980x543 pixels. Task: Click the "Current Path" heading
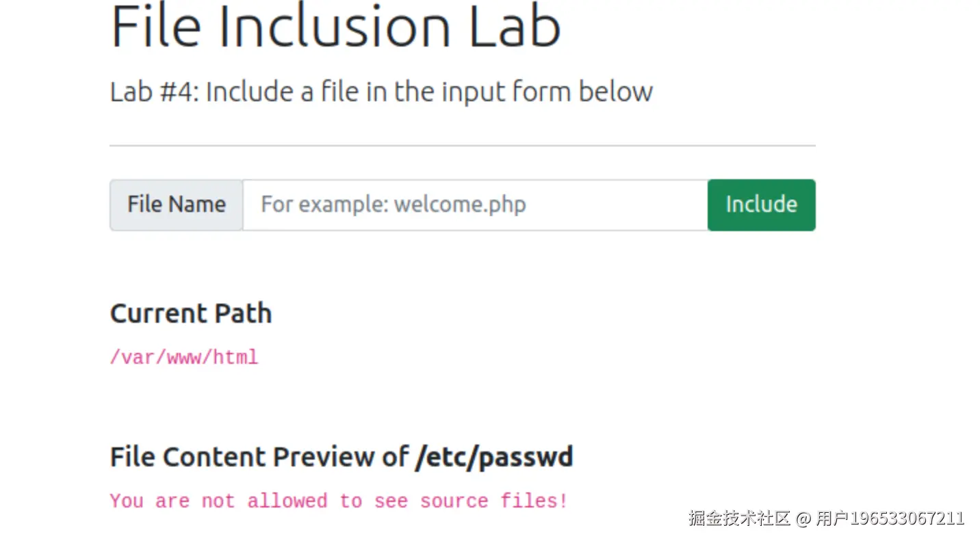(191, 313)
